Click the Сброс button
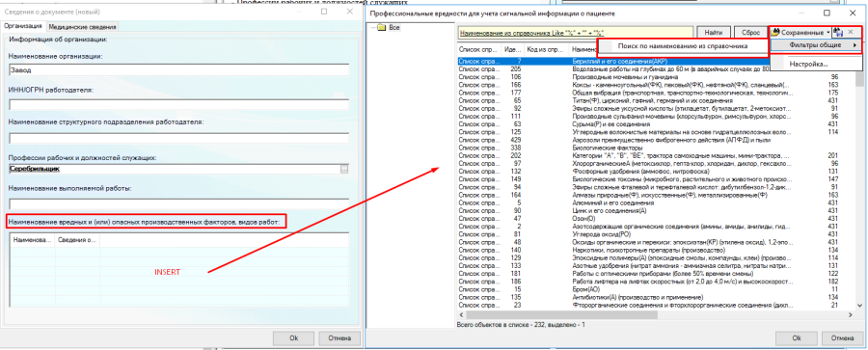Viewport: 868px width, 350px height. pyautogui.click(x=750, y=33)
